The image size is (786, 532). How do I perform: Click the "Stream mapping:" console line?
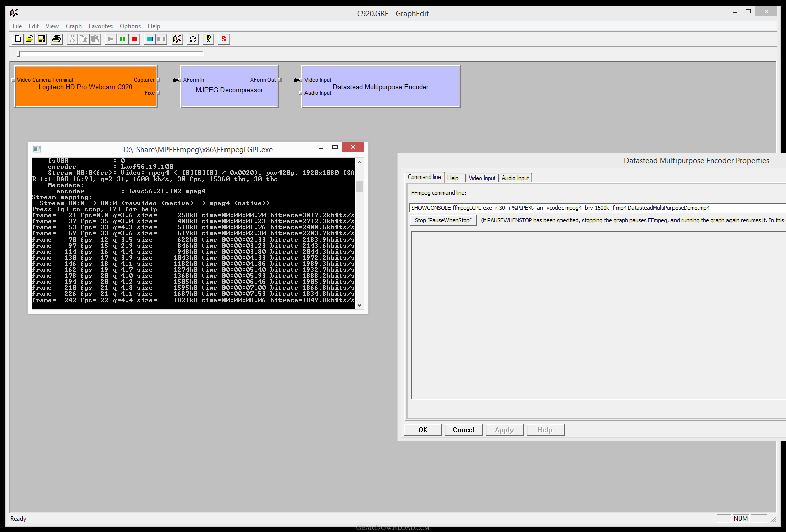62,197
